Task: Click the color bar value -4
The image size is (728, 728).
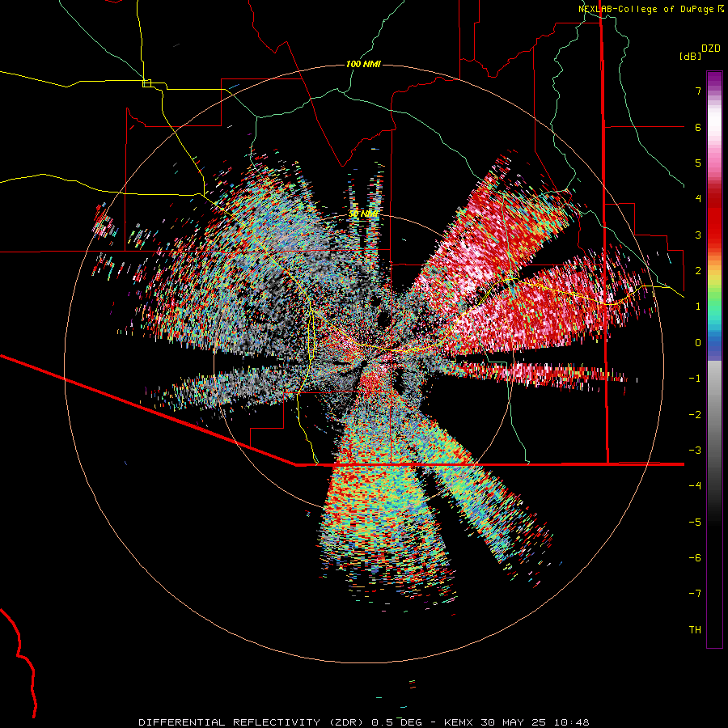Action: click(695, 485)
